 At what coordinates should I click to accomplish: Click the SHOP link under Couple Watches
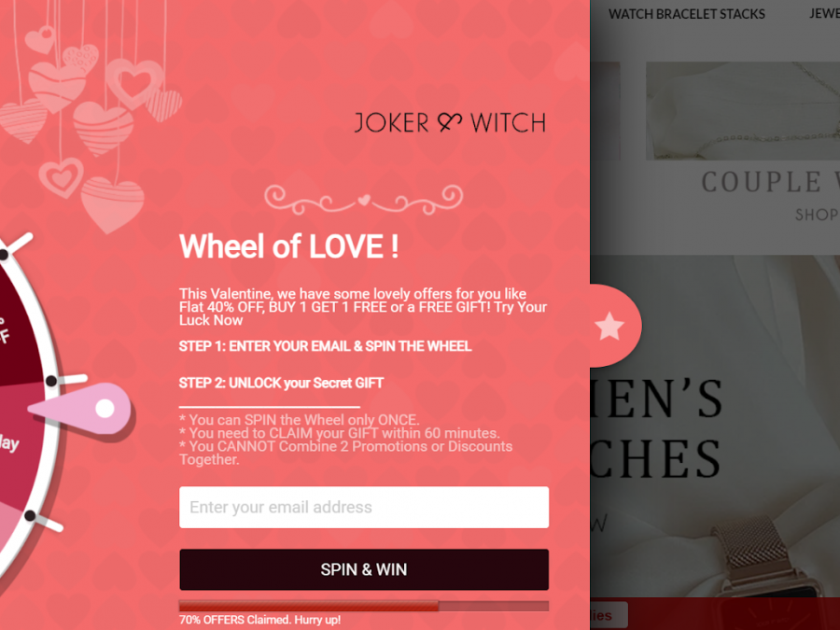(x=817, y=215)
